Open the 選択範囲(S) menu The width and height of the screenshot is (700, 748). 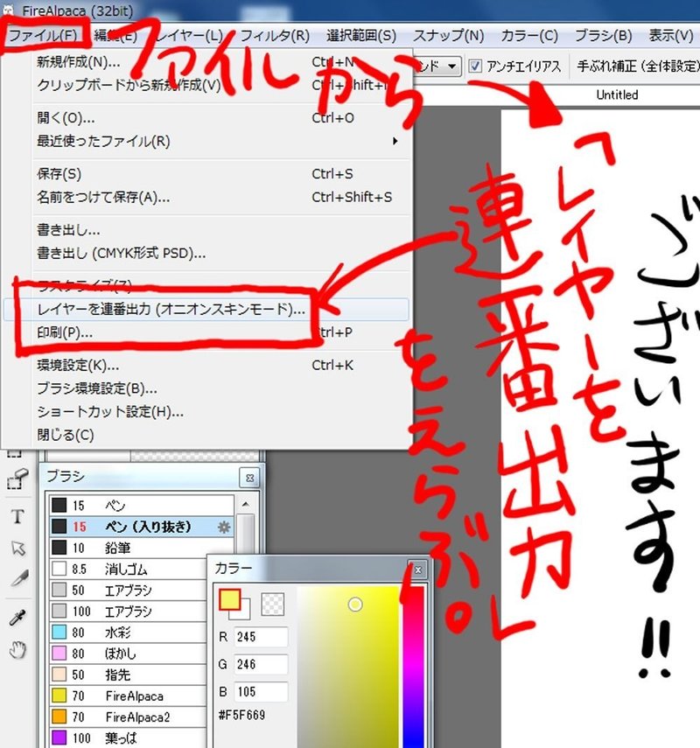coord(361,35)
